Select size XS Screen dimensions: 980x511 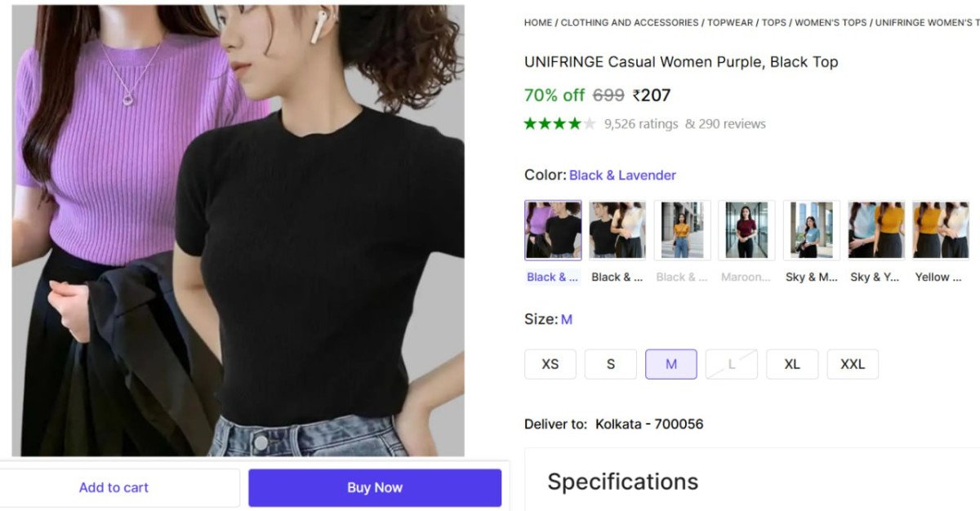[x=550, y=364]
